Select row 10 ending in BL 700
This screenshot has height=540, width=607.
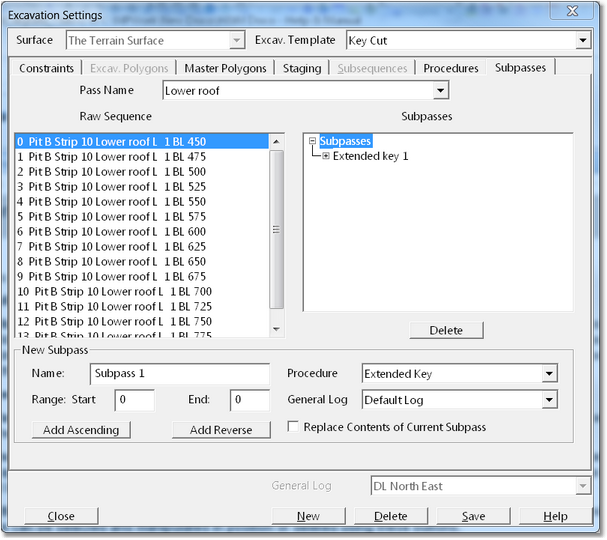(142, 291)
